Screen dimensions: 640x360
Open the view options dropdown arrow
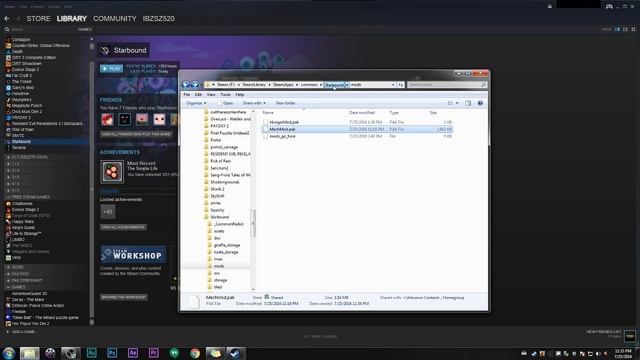457,103
